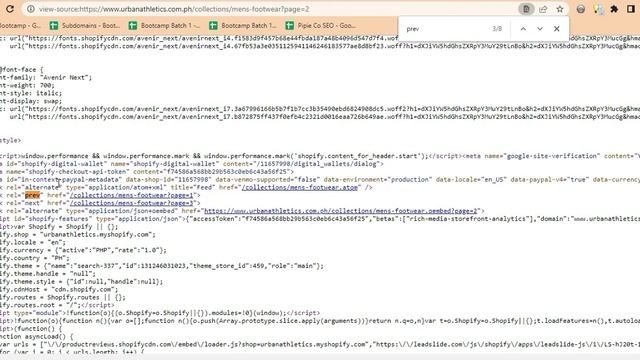
Task: Open the cut-off Bootcamp - G... bookmark
Action: click(x=20, y=25)
